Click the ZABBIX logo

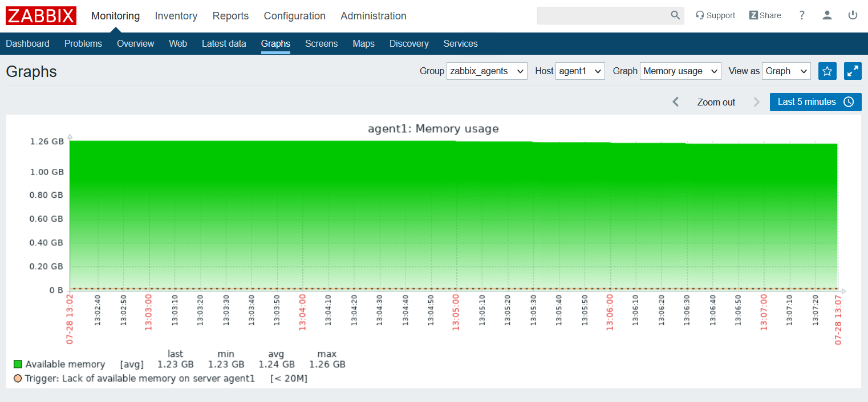[40, 15]
